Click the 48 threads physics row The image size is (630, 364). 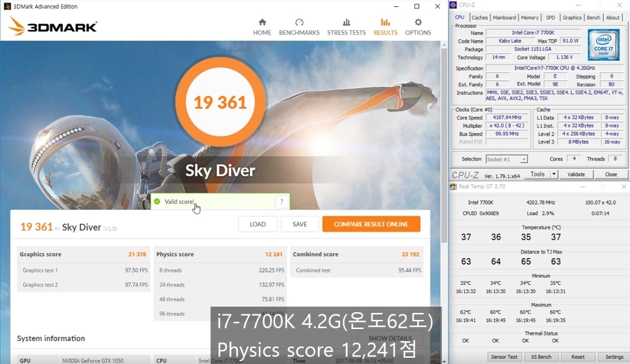[x=220, y=300]
